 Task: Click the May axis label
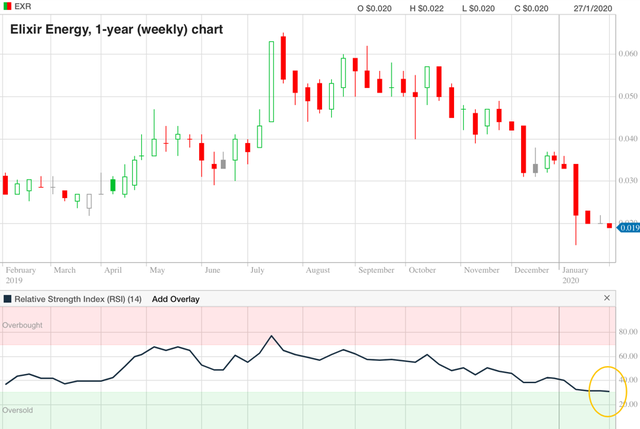(x=157, y=270)
